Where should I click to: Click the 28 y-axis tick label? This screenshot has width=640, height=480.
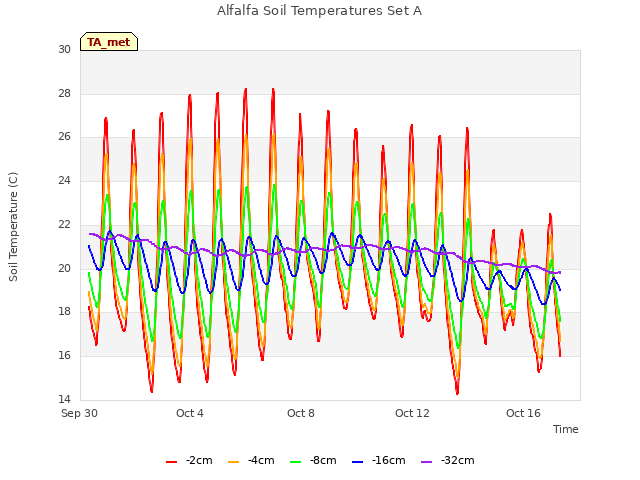64,93
